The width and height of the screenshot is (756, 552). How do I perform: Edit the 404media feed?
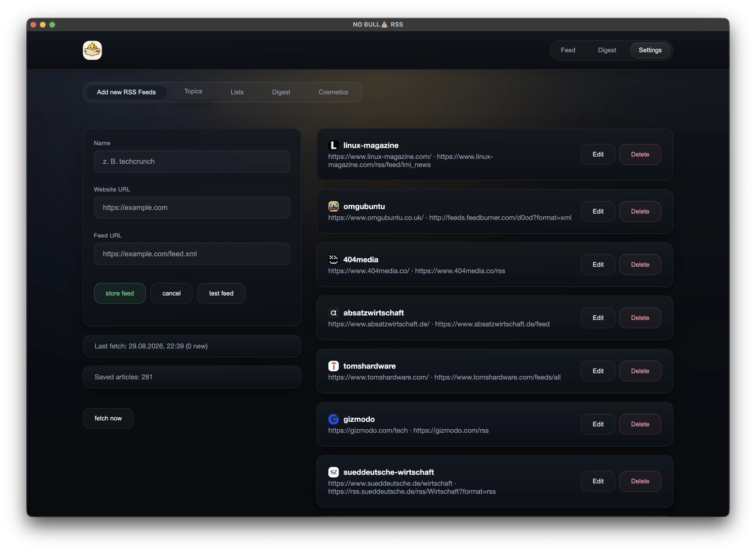(x=598, y=265)
